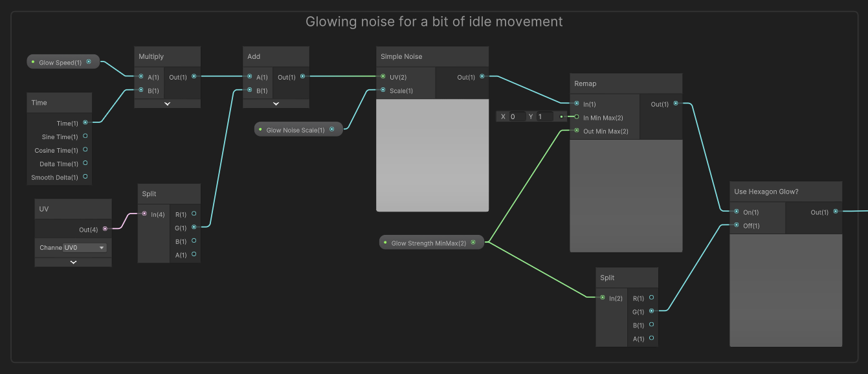
Task: Expand the Add node preview chevron
Action: pyautogui.click(x=276, y=104)
